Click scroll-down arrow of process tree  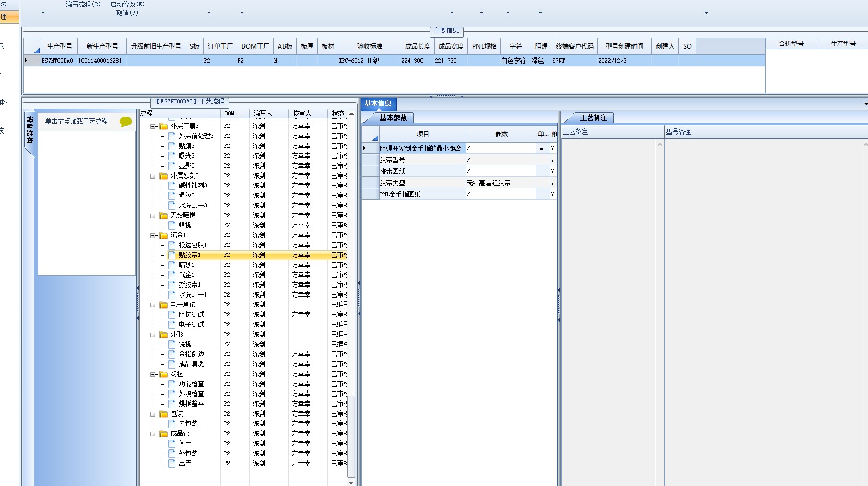coord(351,483)
